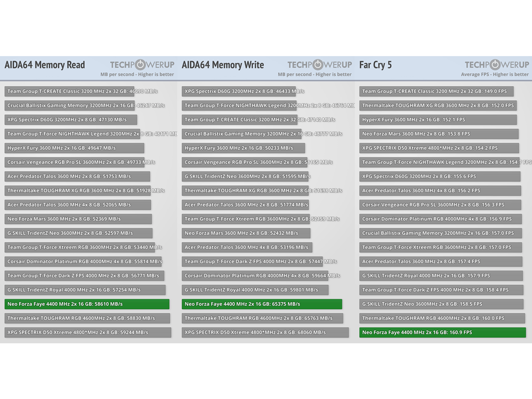The height and width of the screenshot is (399, 532).
Task: Click the XPG SPECTRIX D50 59244 MB/s bar
Action: tap(88, 332)
